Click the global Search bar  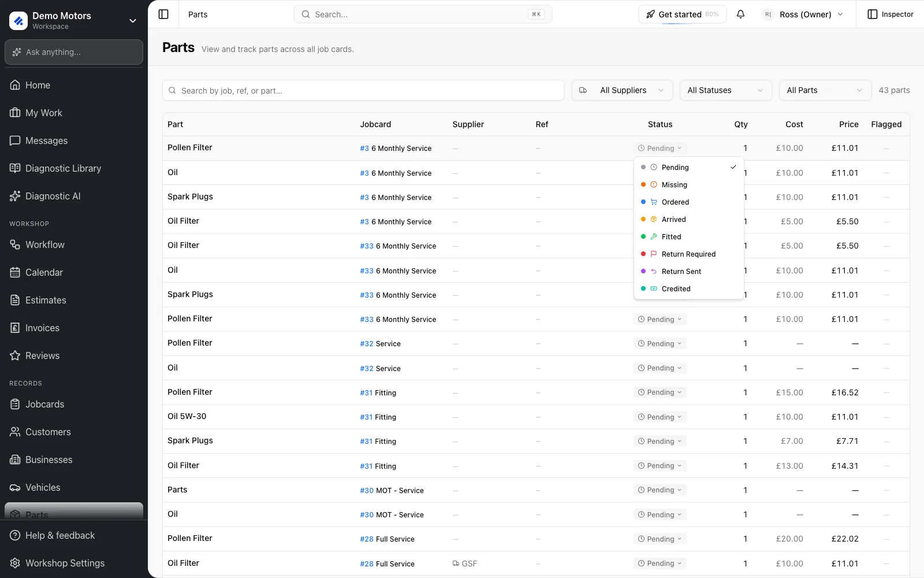(x=423, y=14)
